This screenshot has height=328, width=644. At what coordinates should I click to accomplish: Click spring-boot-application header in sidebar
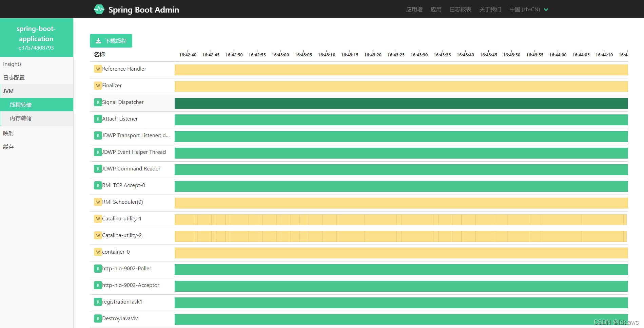click(36, 34)
